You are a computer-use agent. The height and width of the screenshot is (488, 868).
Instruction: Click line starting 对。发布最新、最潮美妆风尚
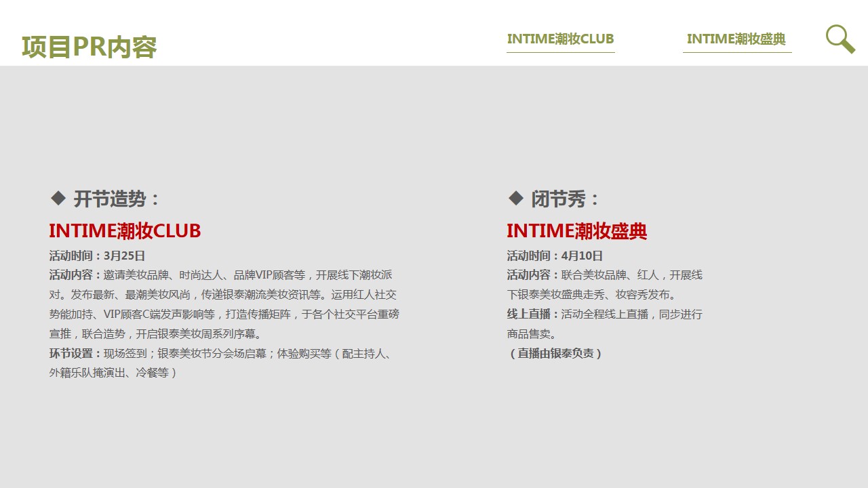point(223,295)
